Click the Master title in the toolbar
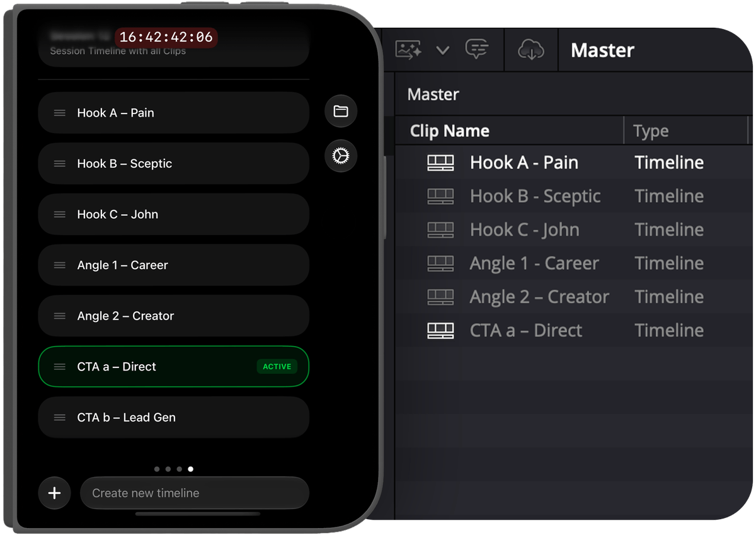Viewport: 756px width, 540px height. click(602, 50)
